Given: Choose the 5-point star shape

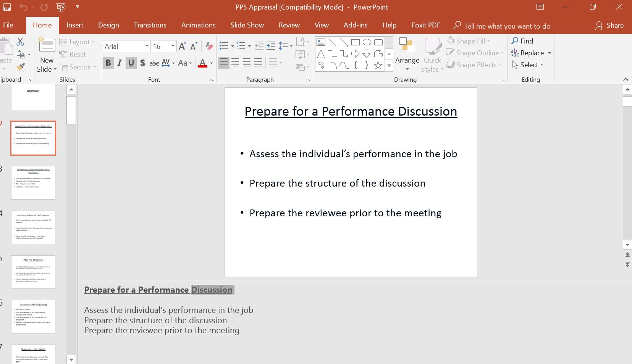Looking at the screenshot, I should pos(378,65).
